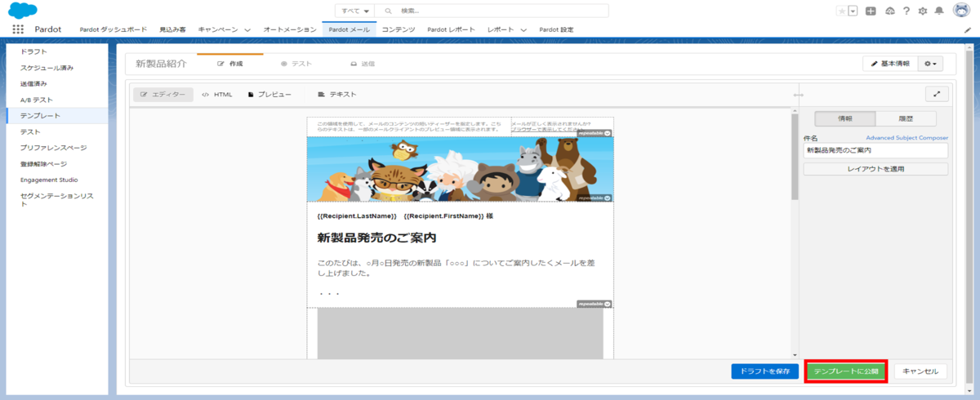
Task: Expand the キャンペーン tab chevron
Action: click(247, 29)
